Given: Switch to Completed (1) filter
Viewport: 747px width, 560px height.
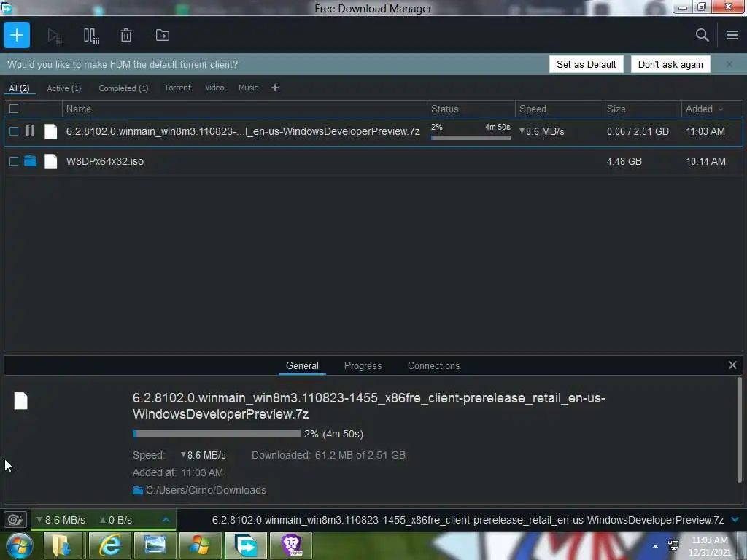Looking at the screenshot, I should [x=123, y=88].
